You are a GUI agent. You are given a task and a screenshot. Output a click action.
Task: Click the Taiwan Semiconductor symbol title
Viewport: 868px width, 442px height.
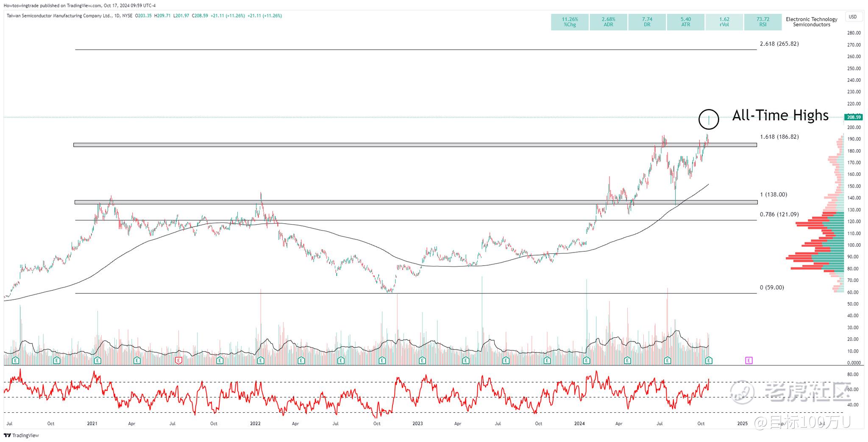coord(58,16)
